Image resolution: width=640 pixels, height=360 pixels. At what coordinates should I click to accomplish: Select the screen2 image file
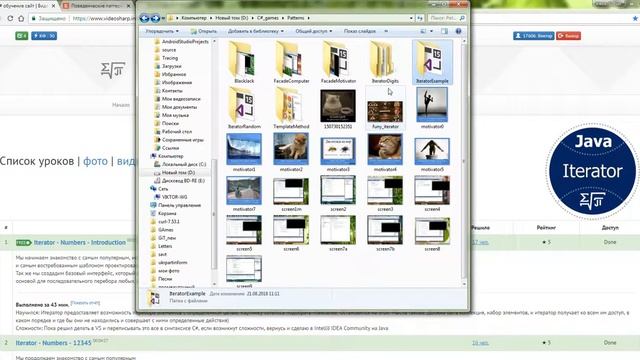tap(338, 193)
